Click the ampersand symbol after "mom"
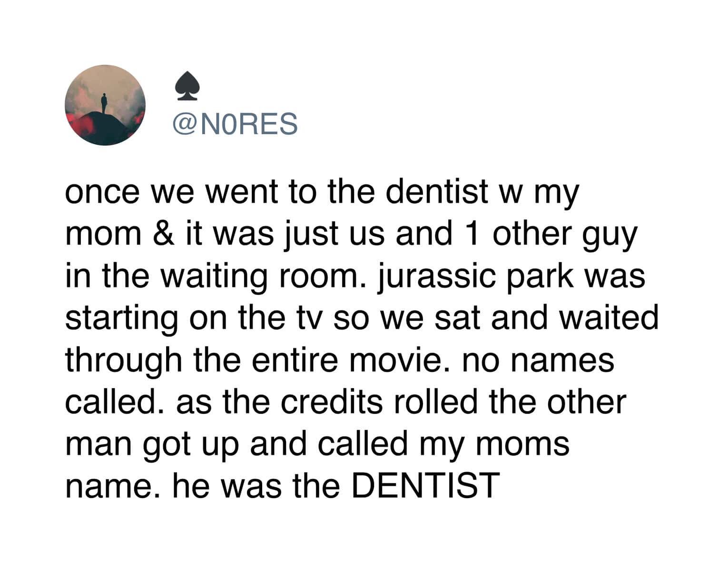This screenshot has height=571, width=728. [164, 234]
